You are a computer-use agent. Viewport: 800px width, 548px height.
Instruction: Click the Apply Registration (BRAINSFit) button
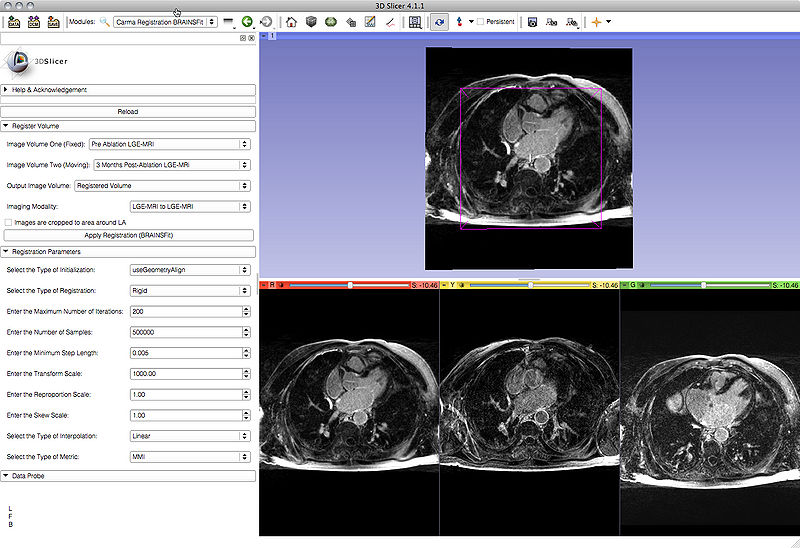[x=127, y=234]
